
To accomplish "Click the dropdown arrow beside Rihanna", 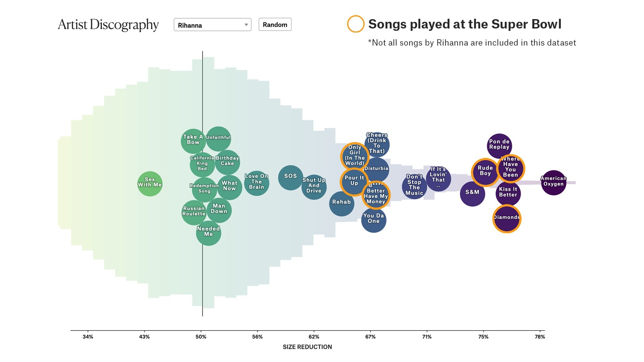I will [x=246, y=25].
